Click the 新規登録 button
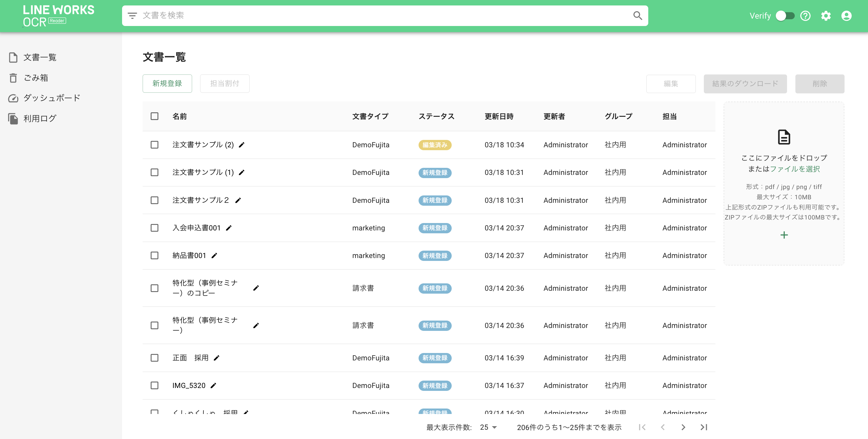Viewport: 868px width, 439px height. pos(167,83)
